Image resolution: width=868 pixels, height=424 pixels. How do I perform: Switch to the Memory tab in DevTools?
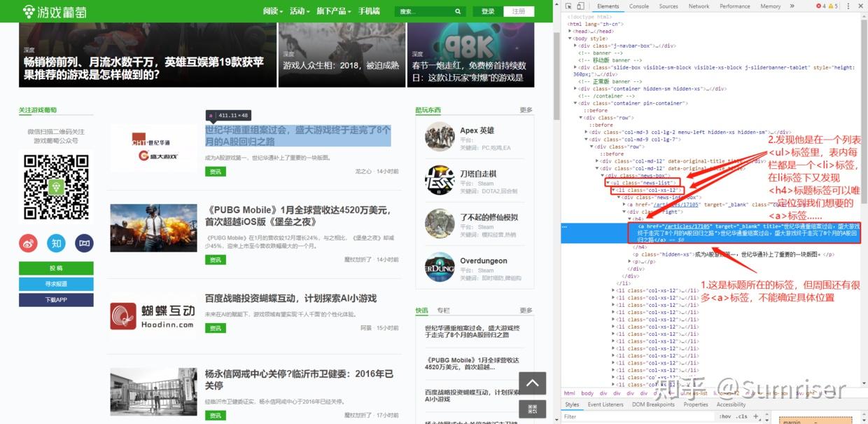click(771, 6)
